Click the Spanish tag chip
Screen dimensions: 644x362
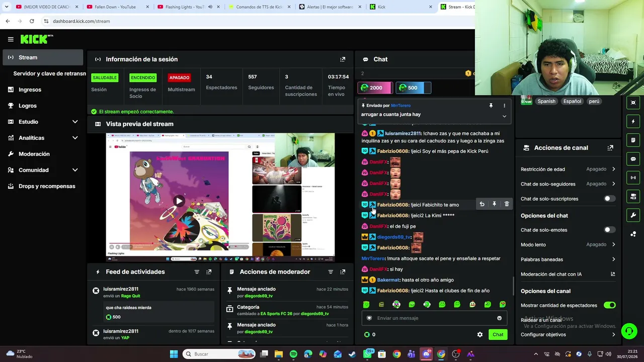[546, 102]
